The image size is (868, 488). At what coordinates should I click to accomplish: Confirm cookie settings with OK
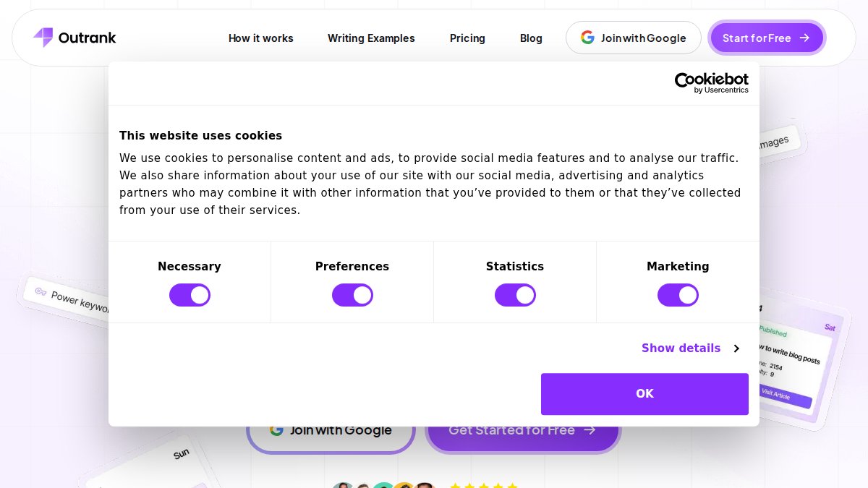click(644, 393)
